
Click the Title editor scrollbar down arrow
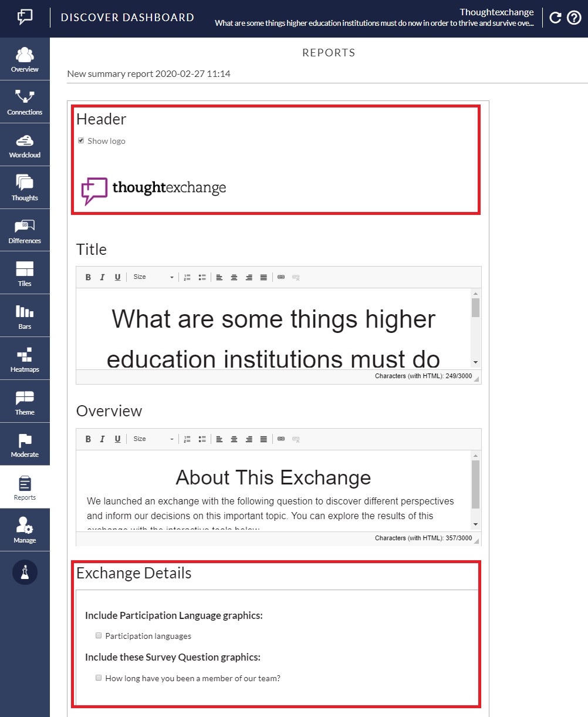pyautogui.click(x=476, y=362)
